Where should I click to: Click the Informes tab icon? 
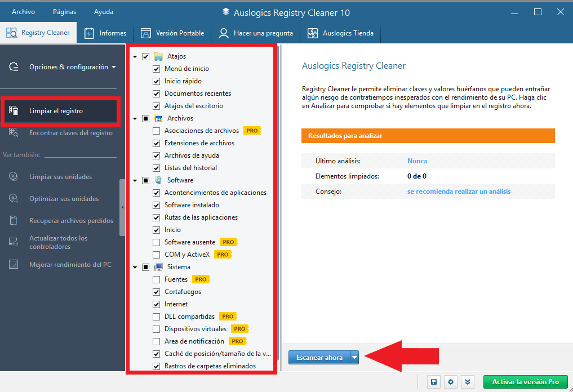(89, 33)
